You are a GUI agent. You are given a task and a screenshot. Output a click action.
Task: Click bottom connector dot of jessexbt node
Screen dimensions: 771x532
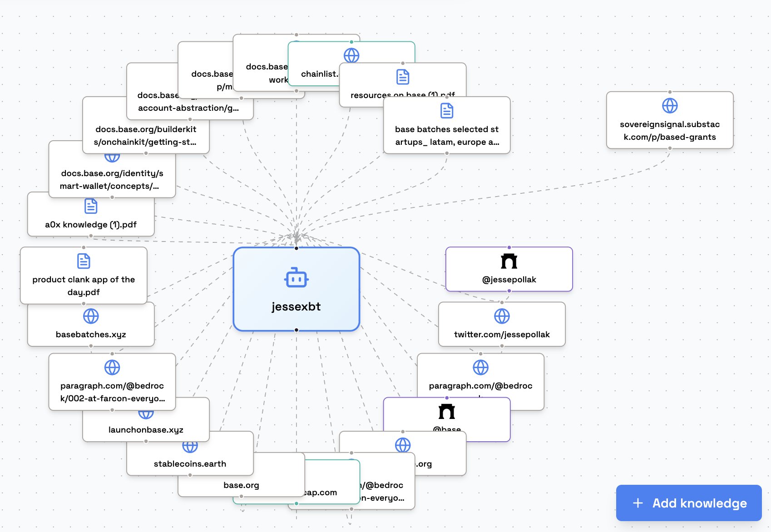(x=296, y=330)
